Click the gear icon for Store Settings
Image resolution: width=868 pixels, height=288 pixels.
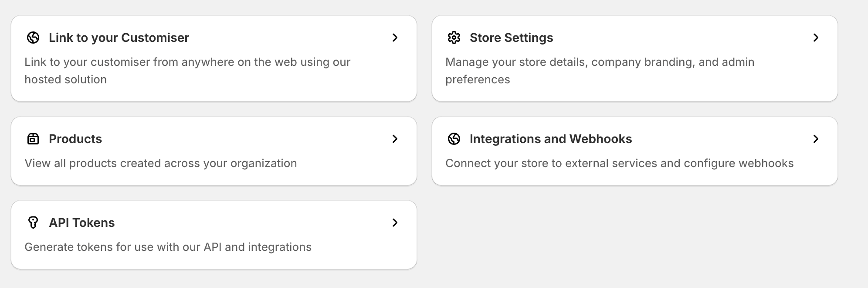[x=454, y=38]
